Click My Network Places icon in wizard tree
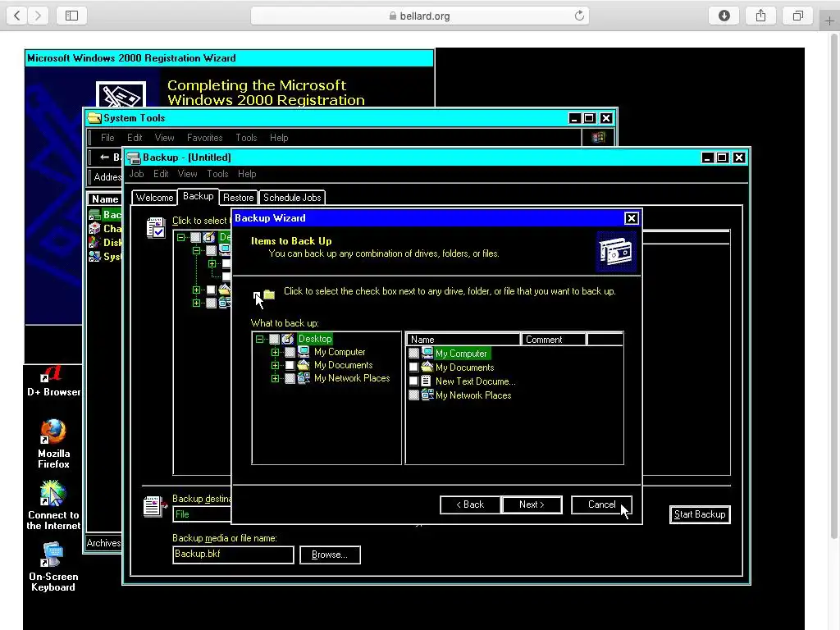The width and height of the screenshot is (840, 630). click(x=304, y=378)
